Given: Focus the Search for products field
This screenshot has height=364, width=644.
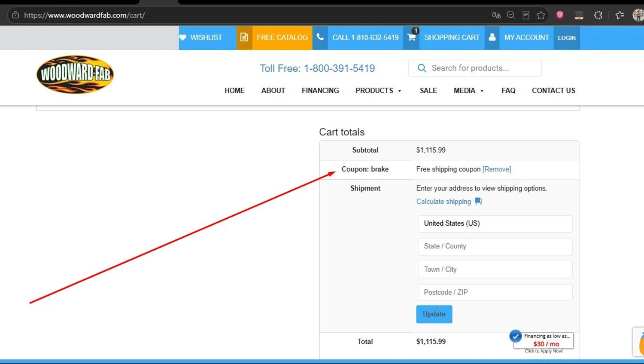Looking at the screenshot, I should [475, 68].
